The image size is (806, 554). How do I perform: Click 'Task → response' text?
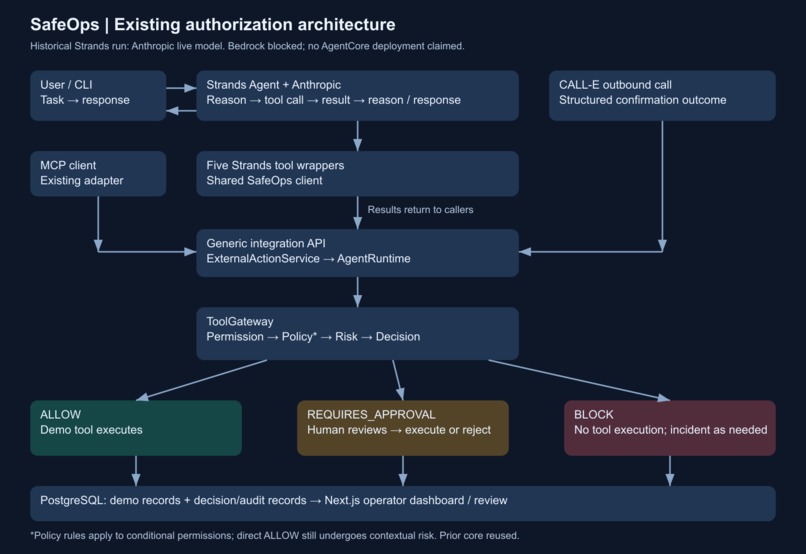point(85,100)
